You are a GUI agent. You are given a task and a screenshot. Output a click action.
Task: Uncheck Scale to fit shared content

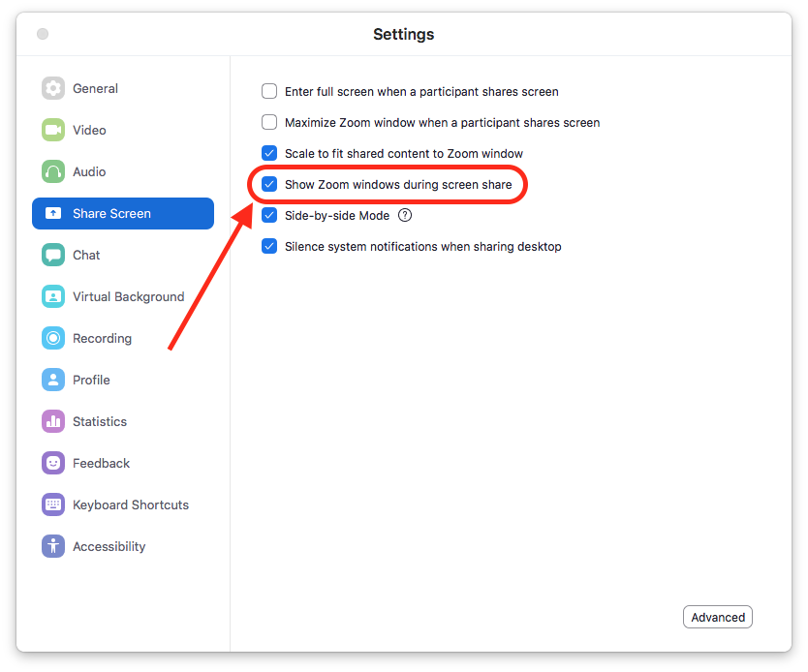click(269, 153)
